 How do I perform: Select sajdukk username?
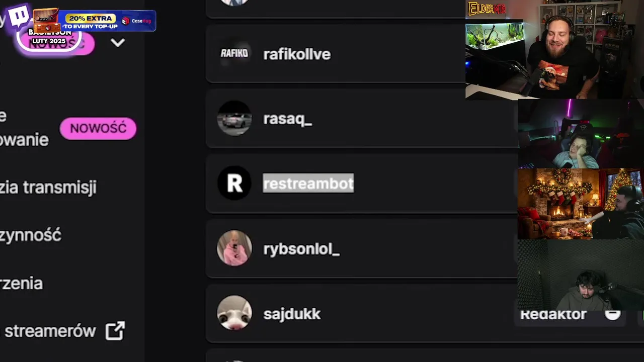click(x=292, y=314)
